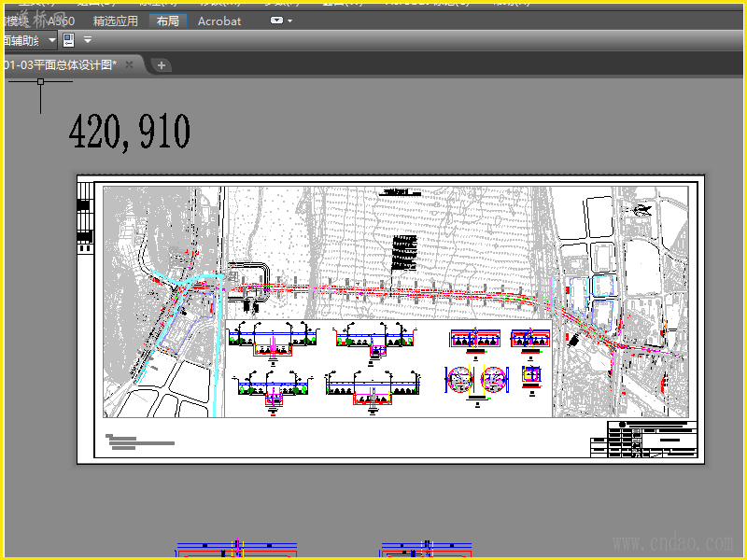Select the upper-left road cross-section drawing

[273, 343]
